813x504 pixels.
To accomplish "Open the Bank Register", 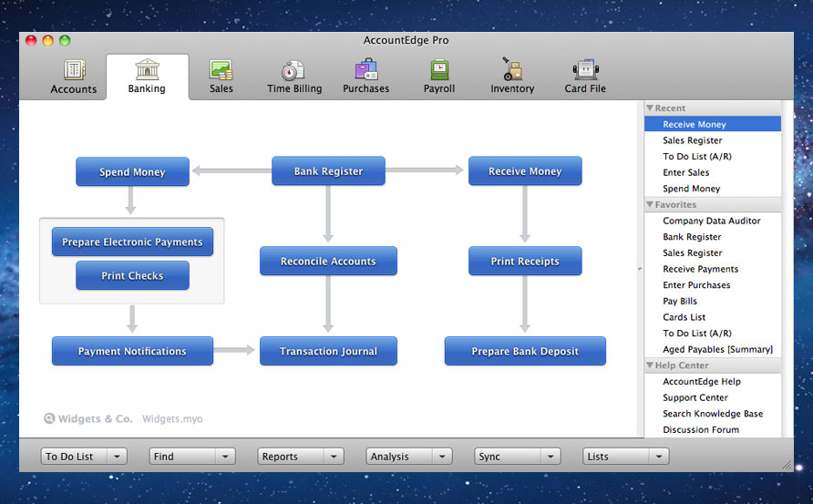I will coord(328,171).
